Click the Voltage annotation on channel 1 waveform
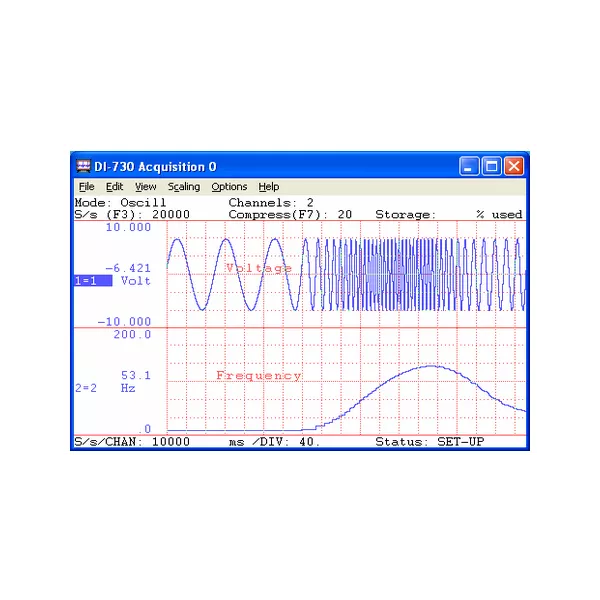This screenshot has width=600, height=600. (259, 268)
